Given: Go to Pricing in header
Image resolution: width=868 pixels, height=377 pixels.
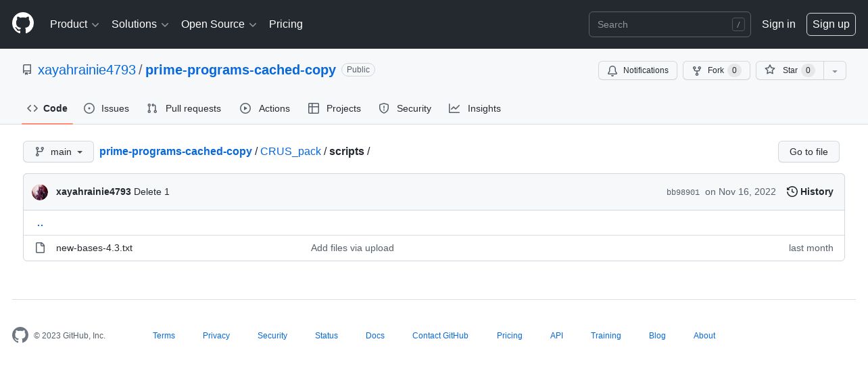Looking at the screenshot, I should (286, 24).
